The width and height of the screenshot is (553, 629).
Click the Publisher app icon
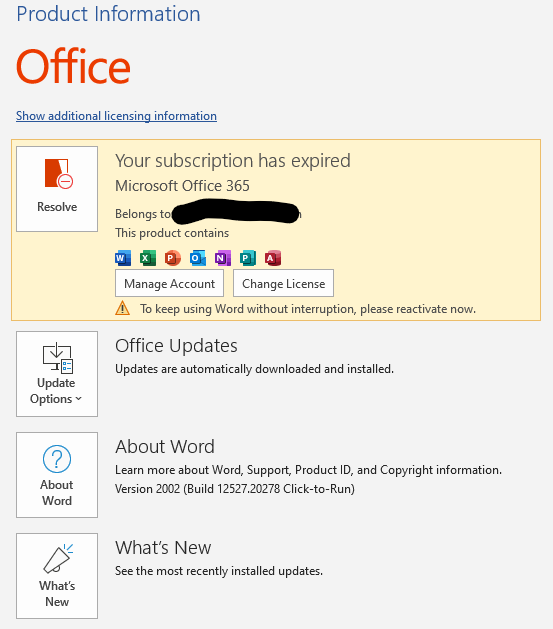[247, 258]
